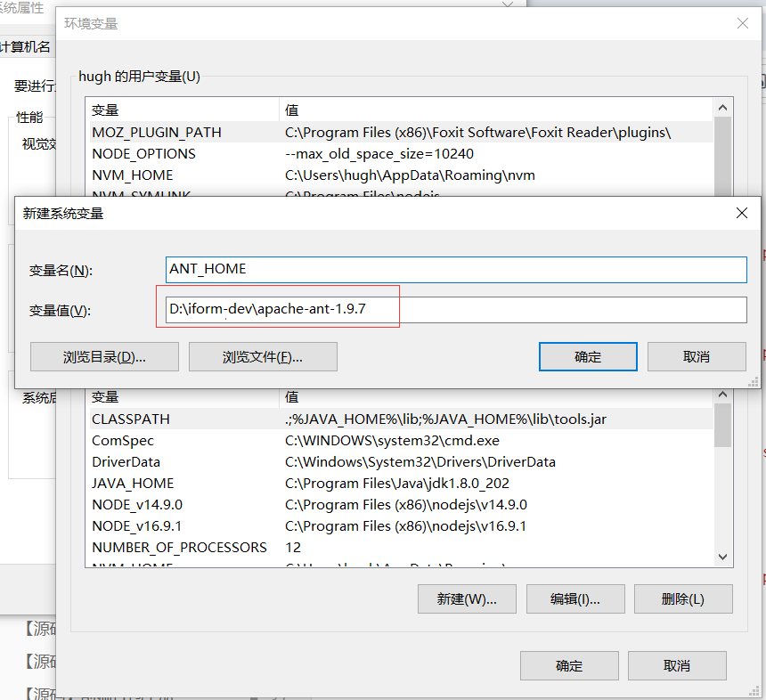This screenshot has width=766, height=700.
Task: Click 删除(L) under system variables
Action: (x=682, y=599)
